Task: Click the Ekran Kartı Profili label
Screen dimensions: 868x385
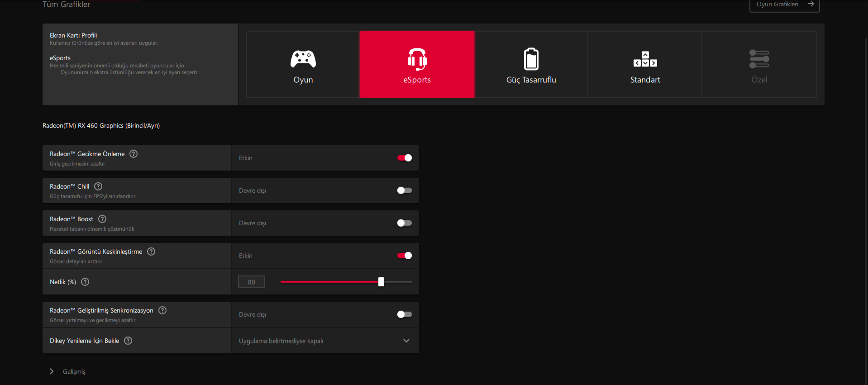Action: (73, 35)
